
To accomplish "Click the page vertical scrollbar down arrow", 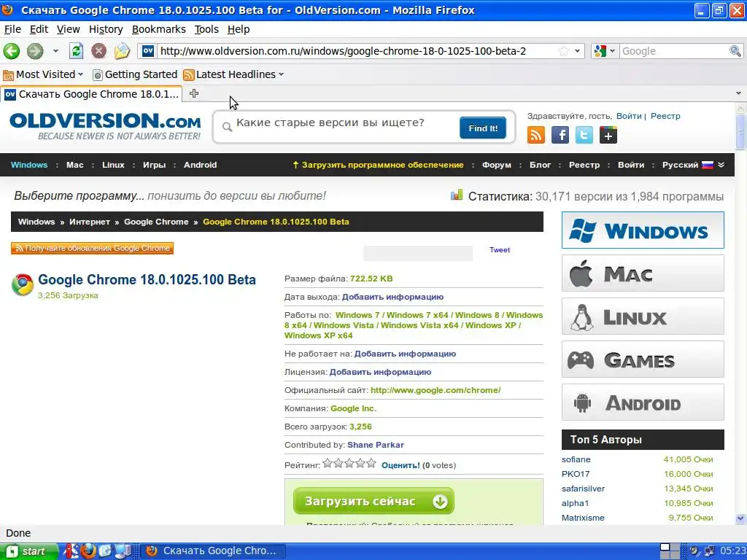I will (740, 518).
